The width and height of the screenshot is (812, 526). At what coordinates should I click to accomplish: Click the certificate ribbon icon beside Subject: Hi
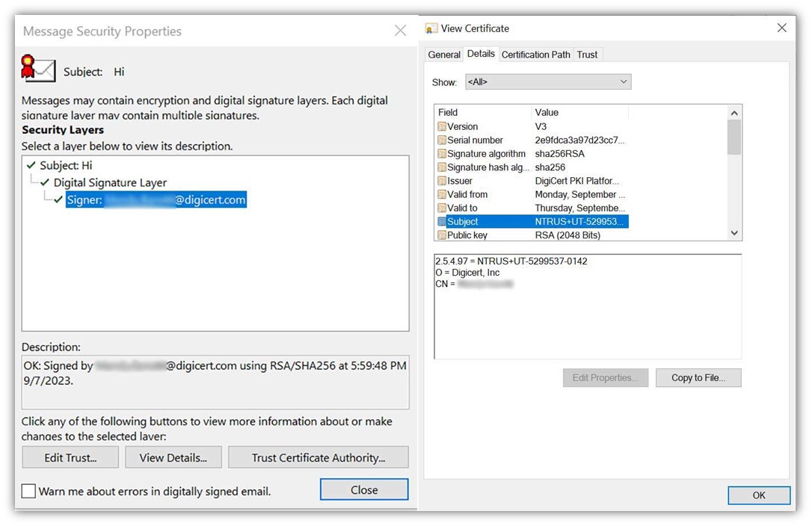click(38, 72)
